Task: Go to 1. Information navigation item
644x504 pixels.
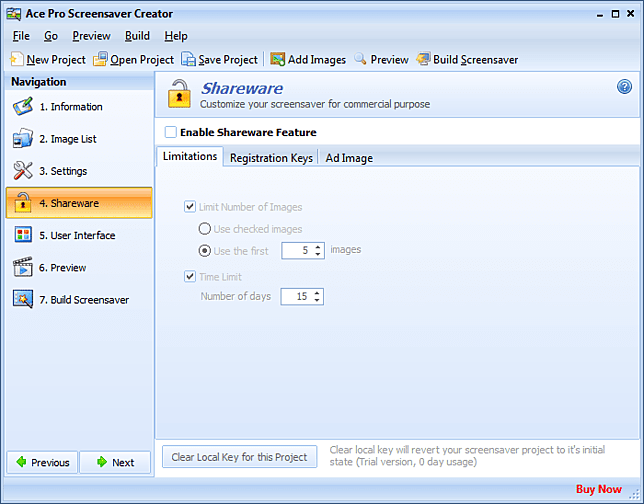Action: click(79, 107)
